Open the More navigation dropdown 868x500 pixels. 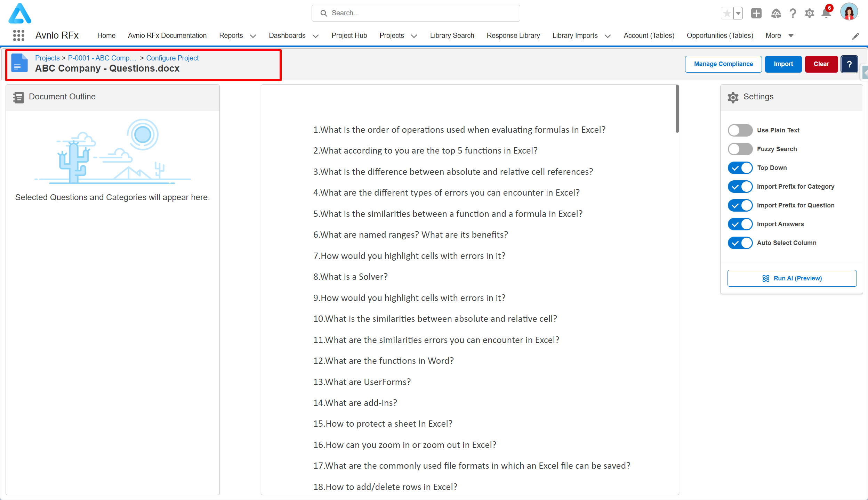779,35
